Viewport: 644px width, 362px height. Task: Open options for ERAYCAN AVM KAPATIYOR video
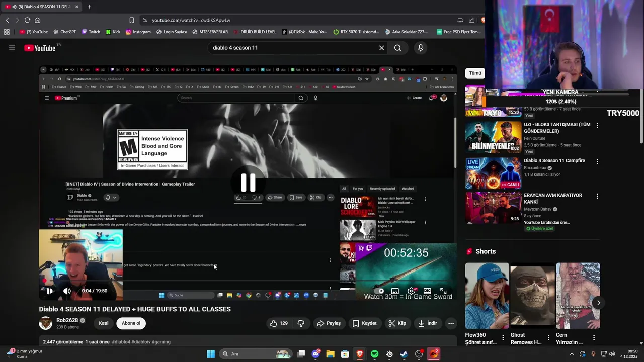tap(597, 196)
